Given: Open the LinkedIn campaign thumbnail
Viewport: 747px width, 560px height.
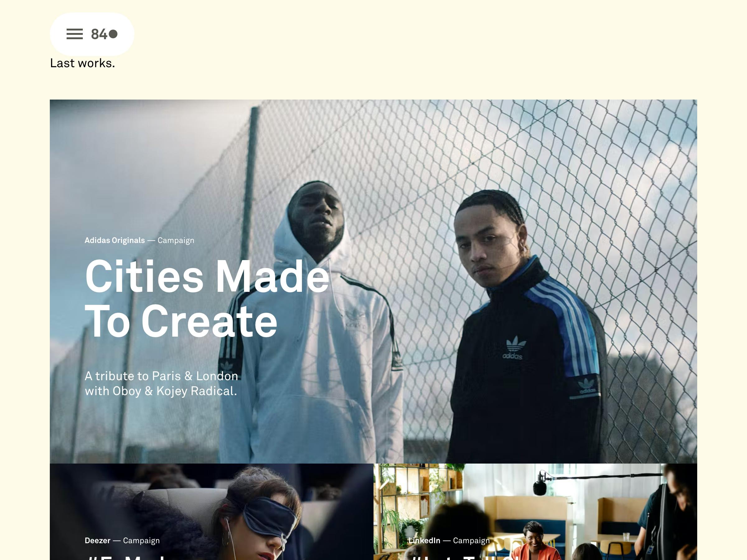Looking at the screenshot, I should [535, 512].
